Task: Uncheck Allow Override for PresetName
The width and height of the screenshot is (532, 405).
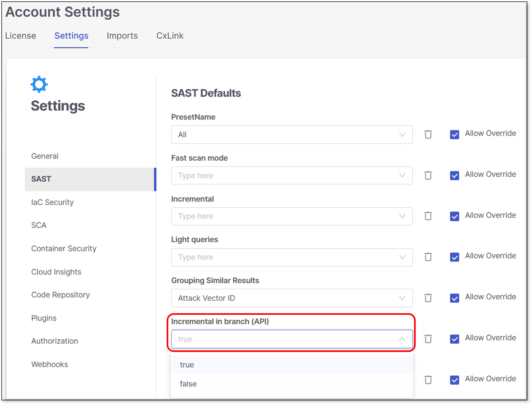Action: point(454,135)
